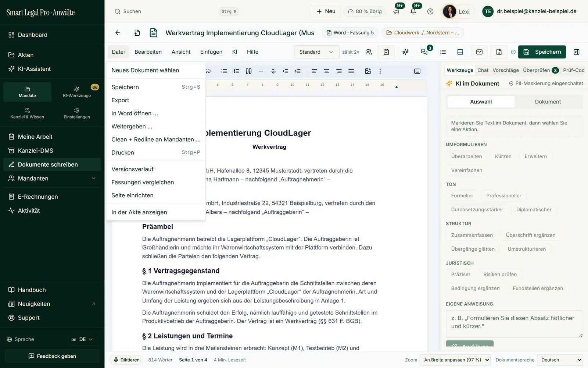
Task: Click the Neu button in top bar
Action: (x=326, y=11)
